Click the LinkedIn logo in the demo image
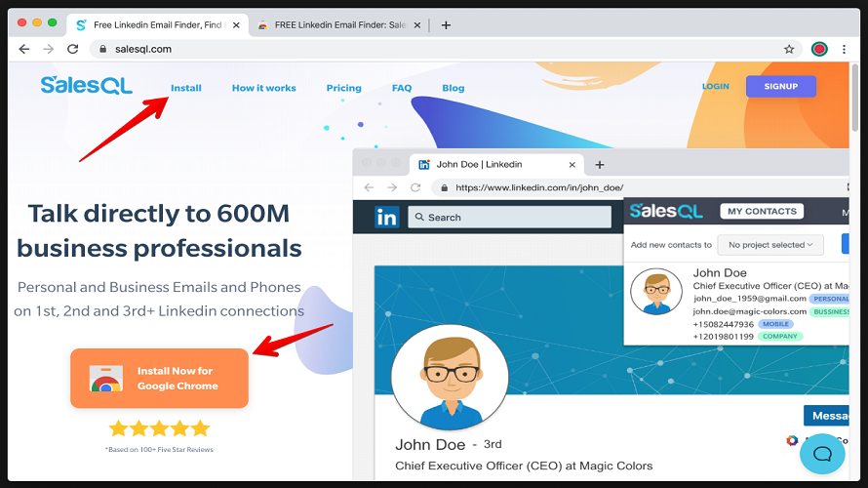This screenshot has width=868, height=488. (x=386, y=217)
